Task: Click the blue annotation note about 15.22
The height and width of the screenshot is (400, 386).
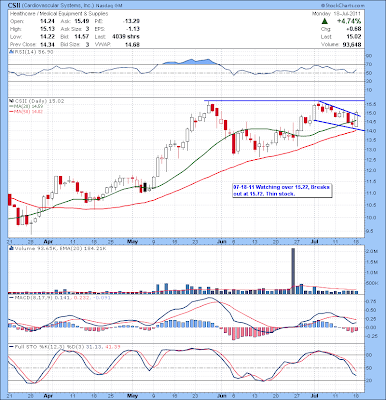Action: tap(282, 190)
